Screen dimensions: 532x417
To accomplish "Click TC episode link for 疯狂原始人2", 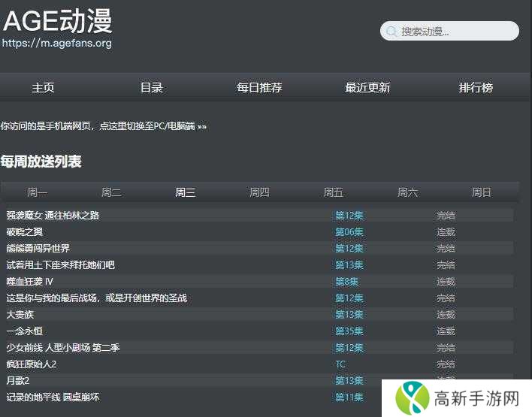I will point(340,364).
